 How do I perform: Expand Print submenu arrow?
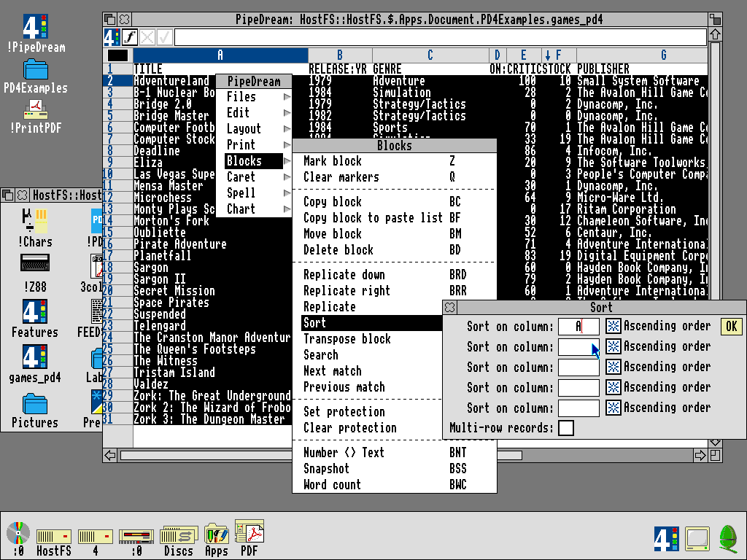[x=286, y=145]
